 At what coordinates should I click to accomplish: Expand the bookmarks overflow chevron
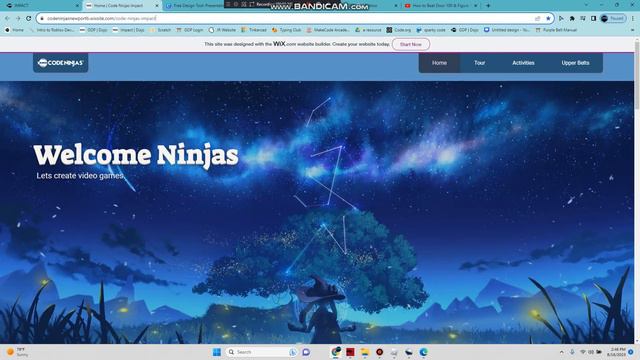[632, 30]
